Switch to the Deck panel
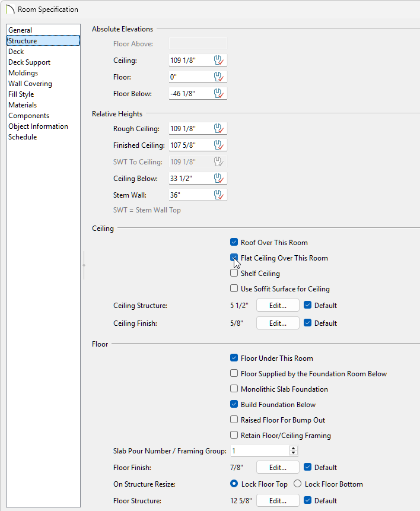Screen dimensions: 420x511 pyautogui.click(x=43, y=52)
